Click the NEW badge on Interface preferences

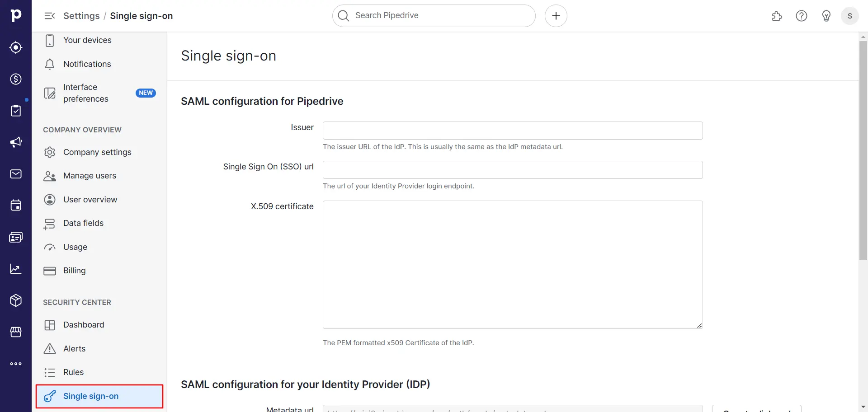146,93
